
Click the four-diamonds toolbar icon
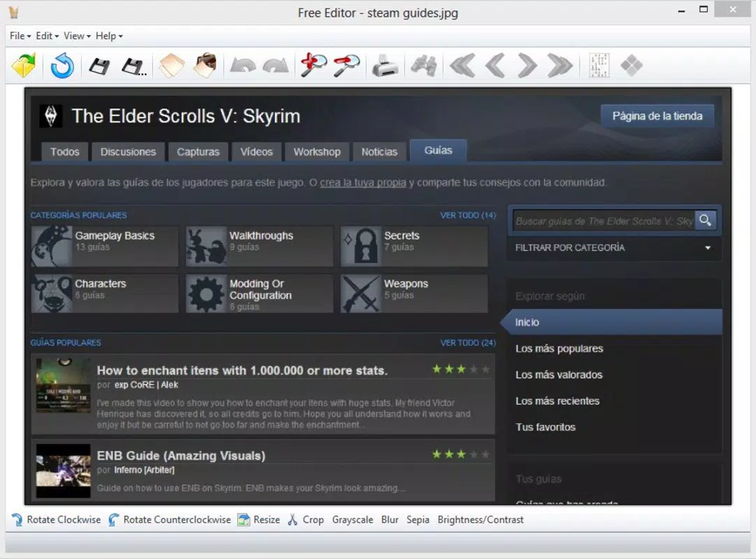click(632, 66)
